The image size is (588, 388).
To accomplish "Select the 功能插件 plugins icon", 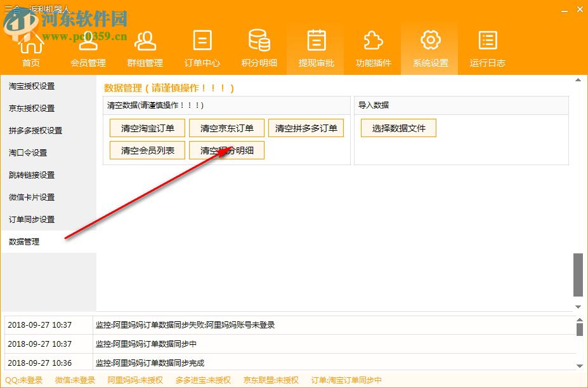I will [x=372, y=44].
